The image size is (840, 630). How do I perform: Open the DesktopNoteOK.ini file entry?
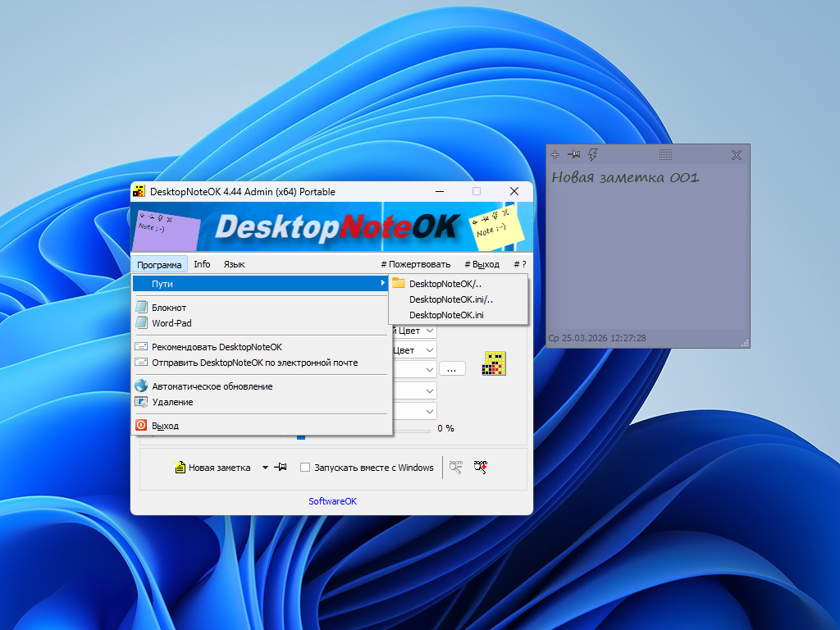[459, 315]
